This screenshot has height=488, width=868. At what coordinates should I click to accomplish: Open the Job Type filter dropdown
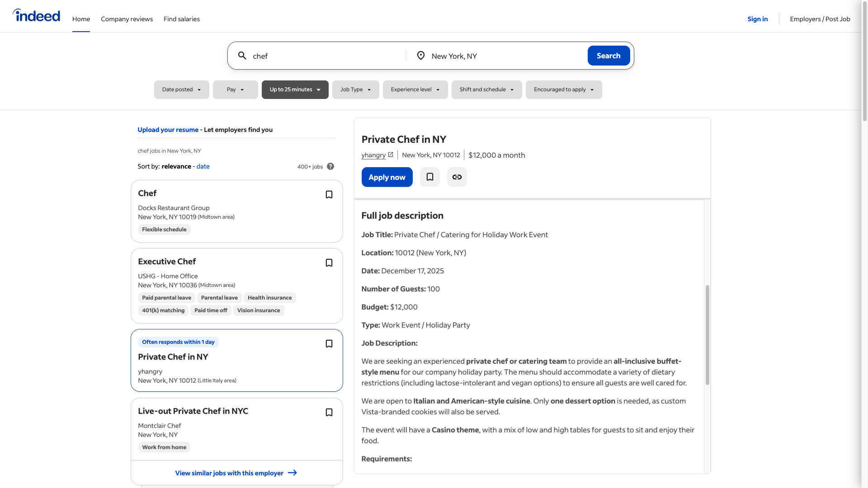pos(355,89)
